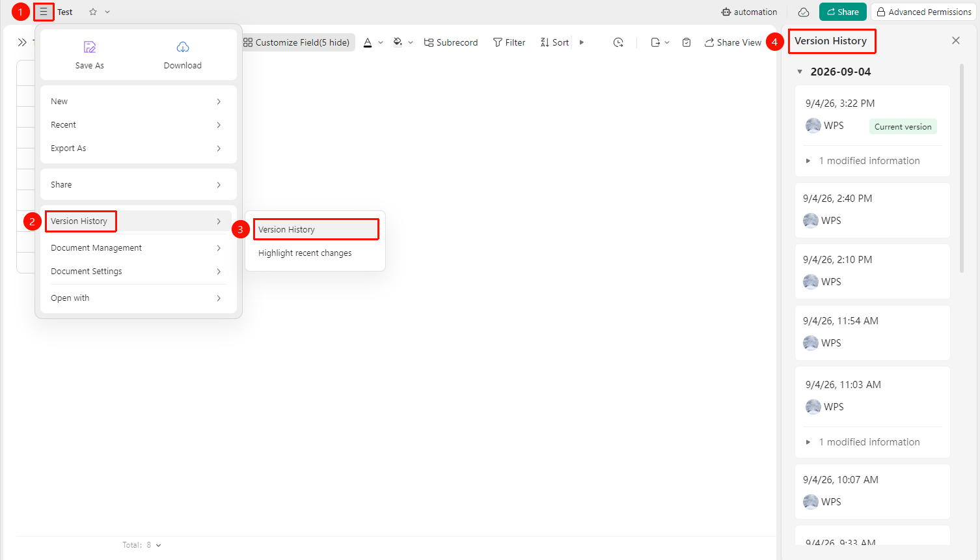Open Advanced Permissions
The height and width of the screenshot is (560, 980).
(x=924, y=12)
